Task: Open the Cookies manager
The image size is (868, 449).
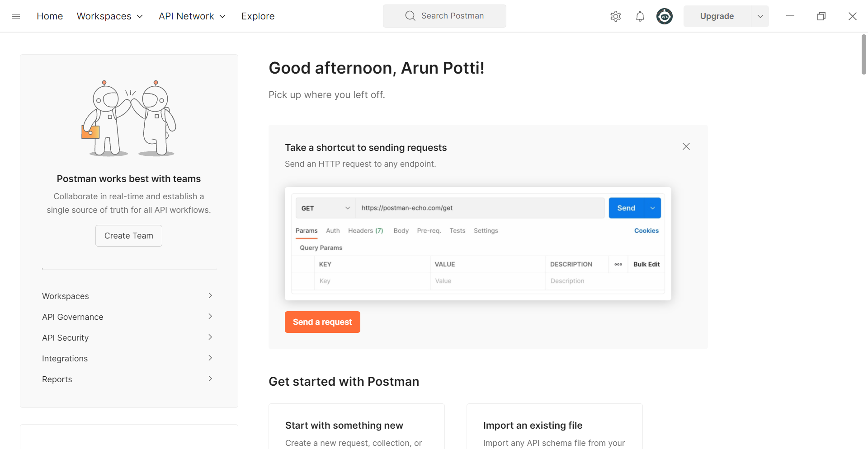Action: 646,230
